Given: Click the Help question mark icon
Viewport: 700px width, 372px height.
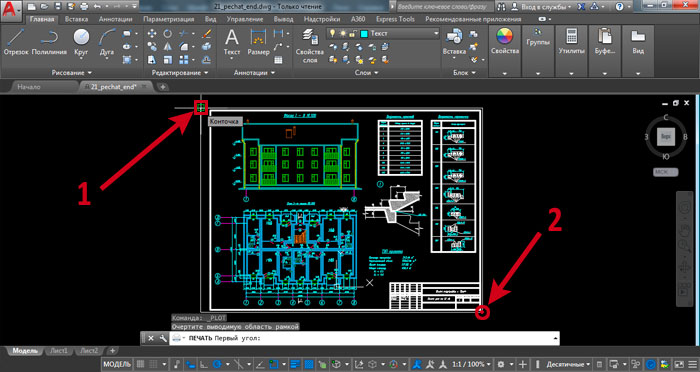Looking at the screenshot, I should pyautogui.click(x=619, y=7).
